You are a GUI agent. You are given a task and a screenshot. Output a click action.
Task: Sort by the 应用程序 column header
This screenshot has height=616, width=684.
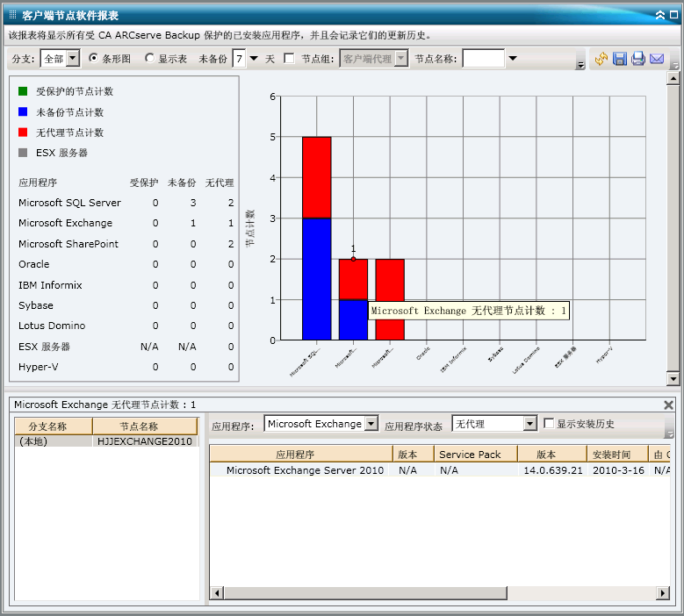[301, 455]
